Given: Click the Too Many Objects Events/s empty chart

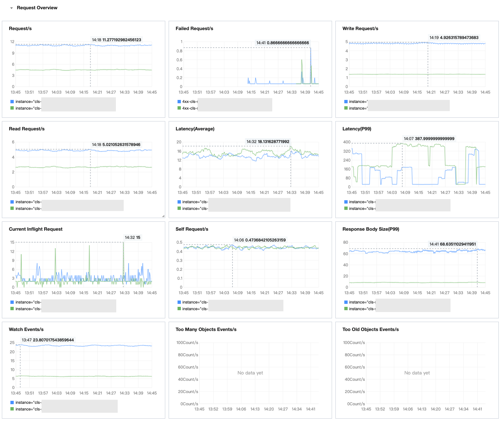Looking at the screenshot, I should pos(250,373).
